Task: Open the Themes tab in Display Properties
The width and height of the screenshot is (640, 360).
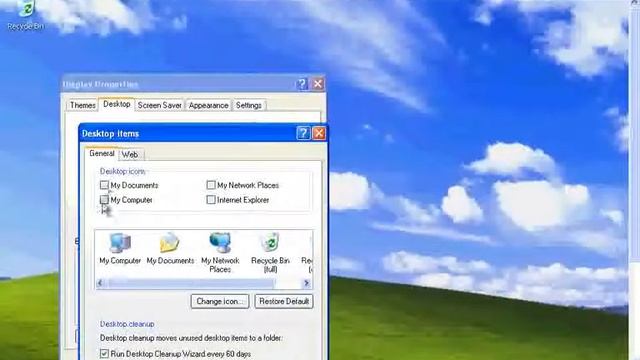Action: (x=82, y=105)
